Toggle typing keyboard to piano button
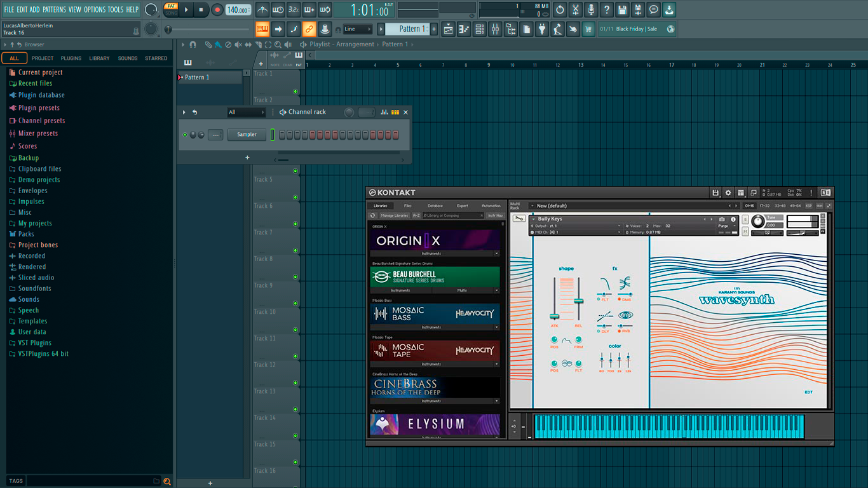The width and height of the screenshot is (868, 488). pos(262,29)
